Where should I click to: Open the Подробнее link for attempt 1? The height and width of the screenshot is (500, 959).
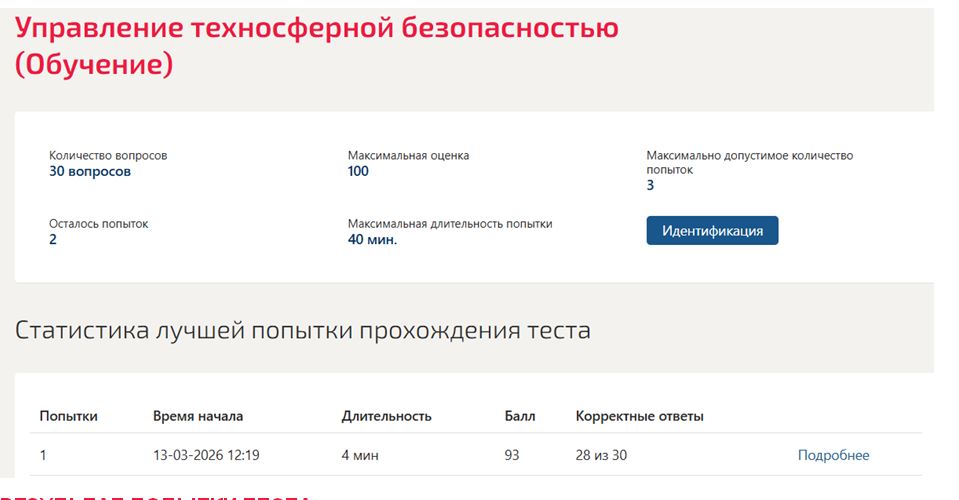(833, 455)
